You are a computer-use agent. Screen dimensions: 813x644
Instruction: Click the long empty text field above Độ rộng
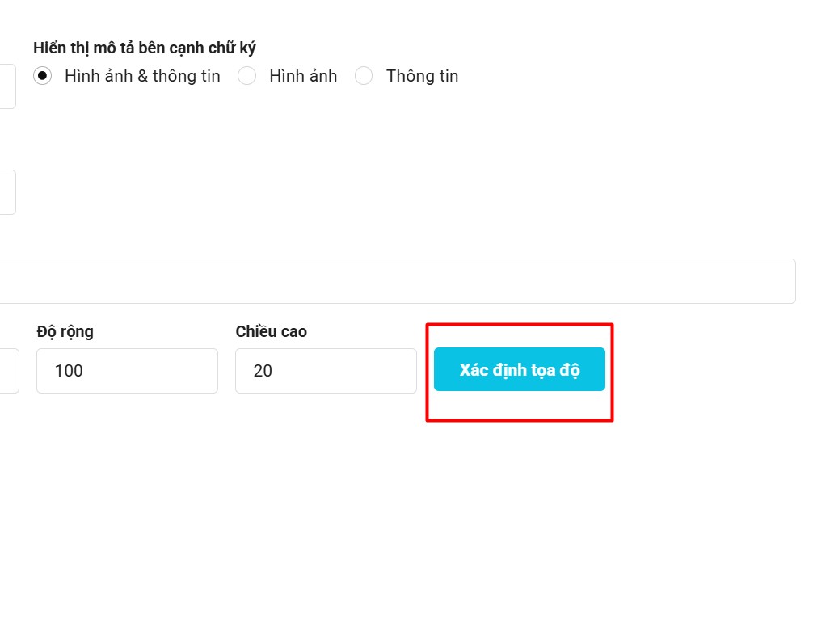pyautogui.click(x=396, y=281)
